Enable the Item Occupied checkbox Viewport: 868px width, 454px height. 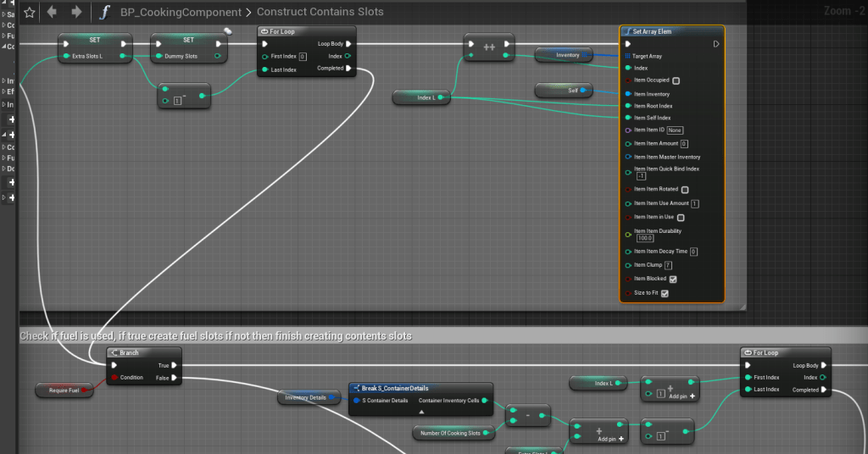click(x=676, y=80)
